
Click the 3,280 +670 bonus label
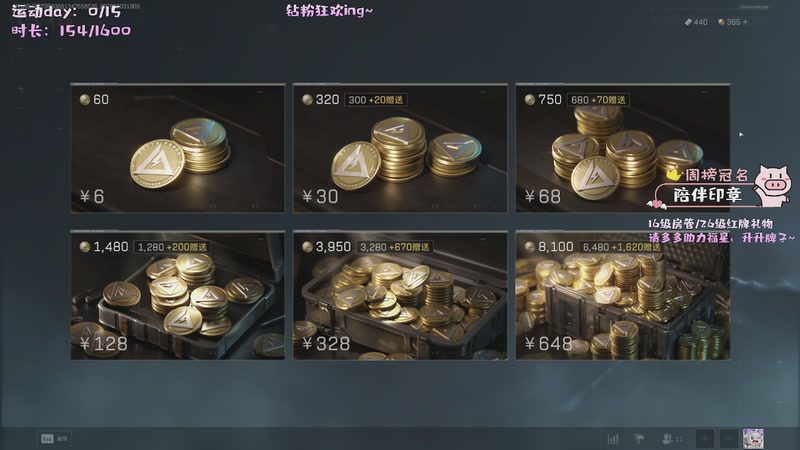[x=394, y=247]
